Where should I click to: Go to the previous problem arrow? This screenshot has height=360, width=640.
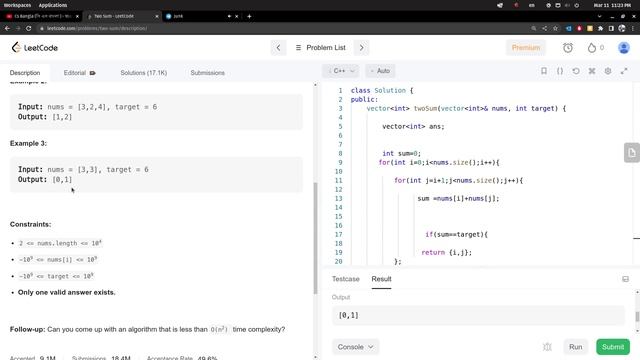pyautogui.click(x=278, y=48)
